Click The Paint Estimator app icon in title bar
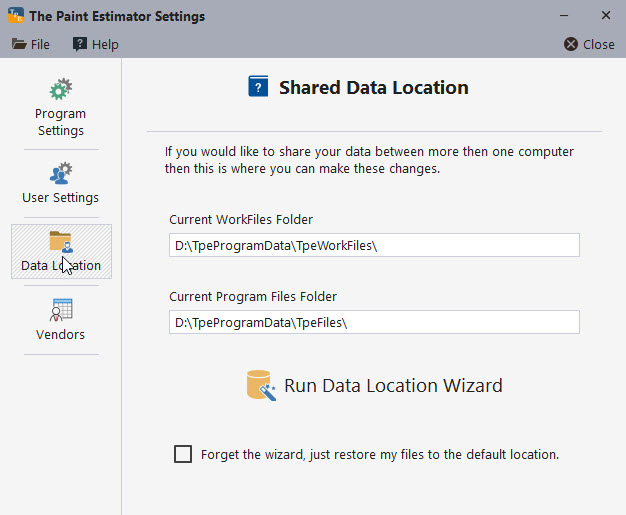Viewport: 626px width, 515px height. pyautogui.click(x=16, y=15)
